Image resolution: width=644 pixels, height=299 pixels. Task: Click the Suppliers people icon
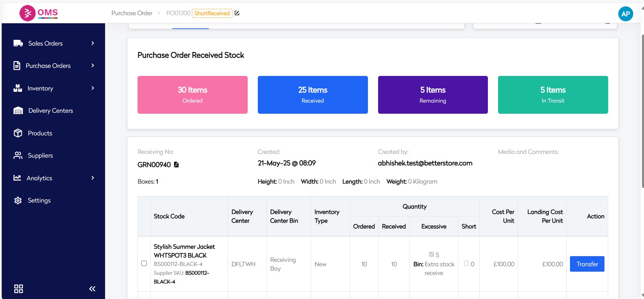point(18,155)
